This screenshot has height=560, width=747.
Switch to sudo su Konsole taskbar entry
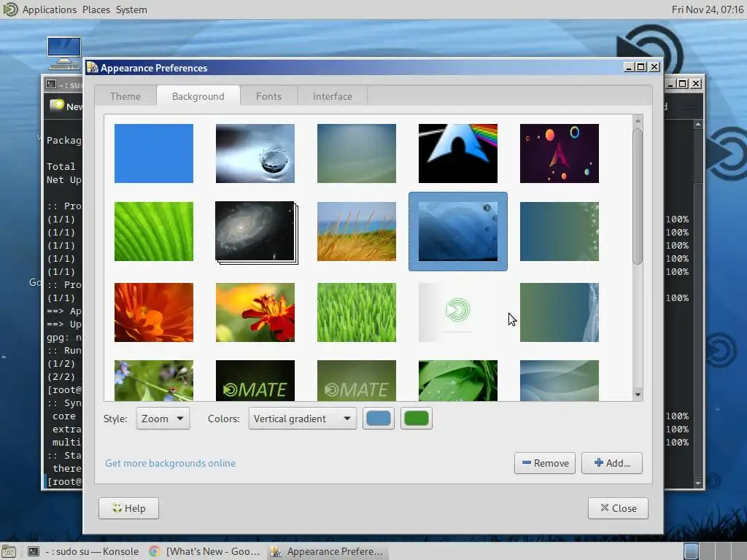83,551
